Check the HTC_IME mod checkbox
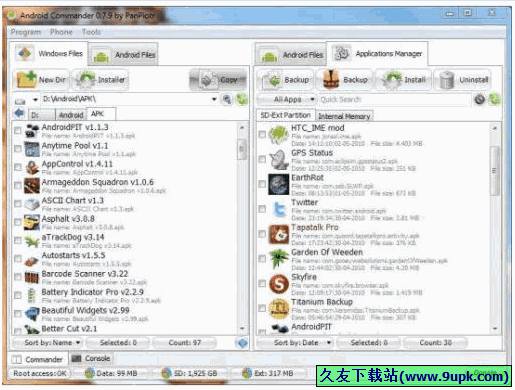Screen dimensions: 515x390 (262, 134)
